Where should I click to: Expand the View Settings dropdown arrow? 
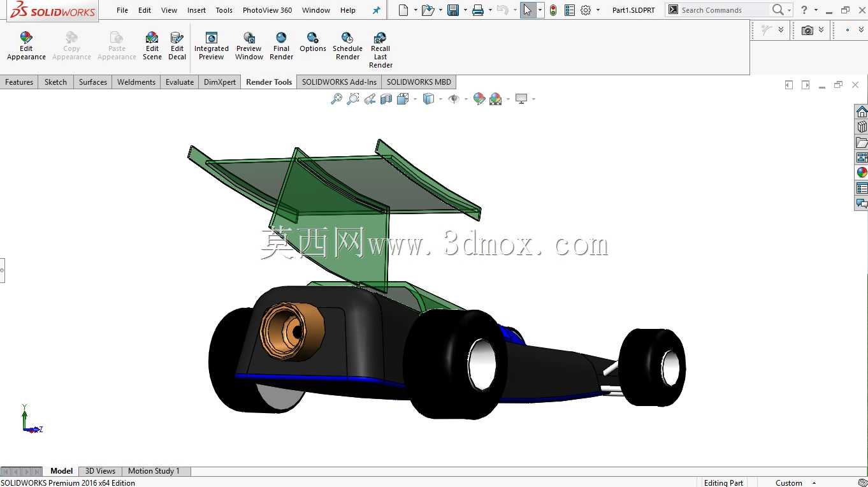533,99
